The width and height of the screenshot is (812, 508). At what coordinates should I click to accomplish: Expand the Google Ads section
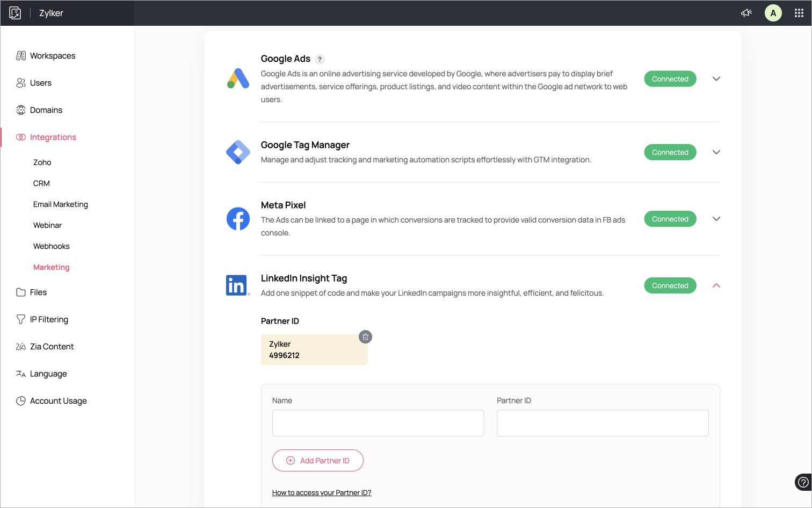(716, 79)
